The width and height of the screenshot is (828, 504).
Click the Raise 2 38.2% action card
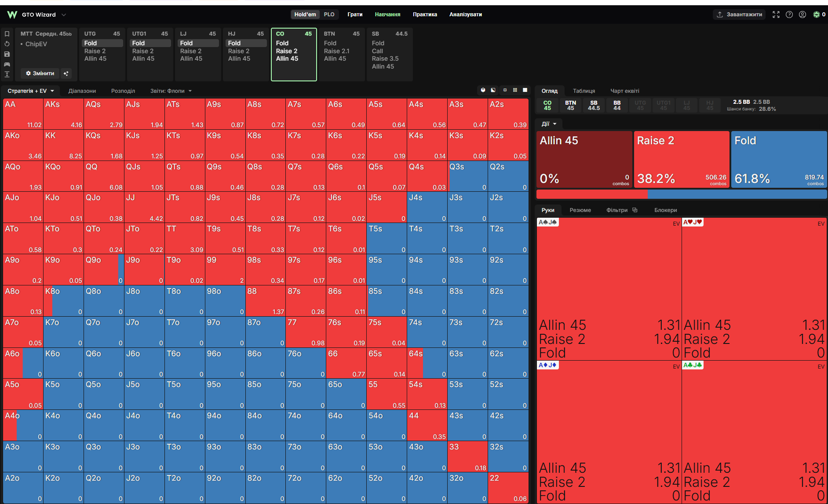[682, 160]
